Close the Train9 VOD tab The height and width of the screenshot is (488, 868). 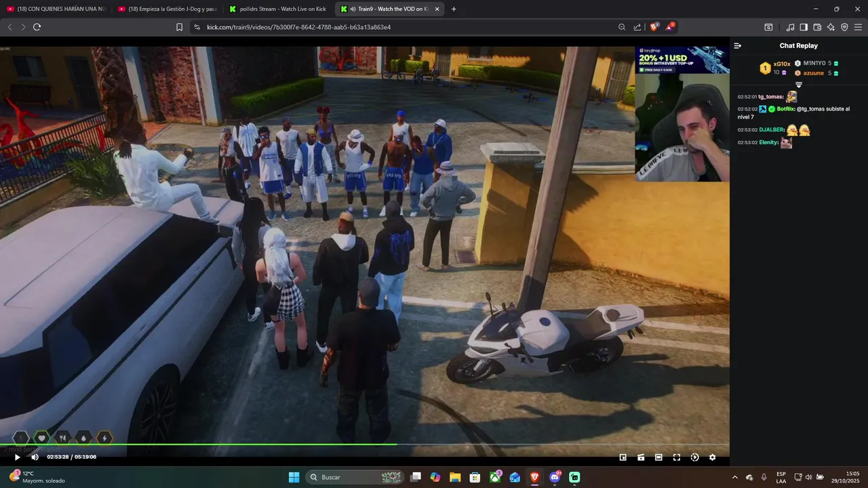point(437,9)
